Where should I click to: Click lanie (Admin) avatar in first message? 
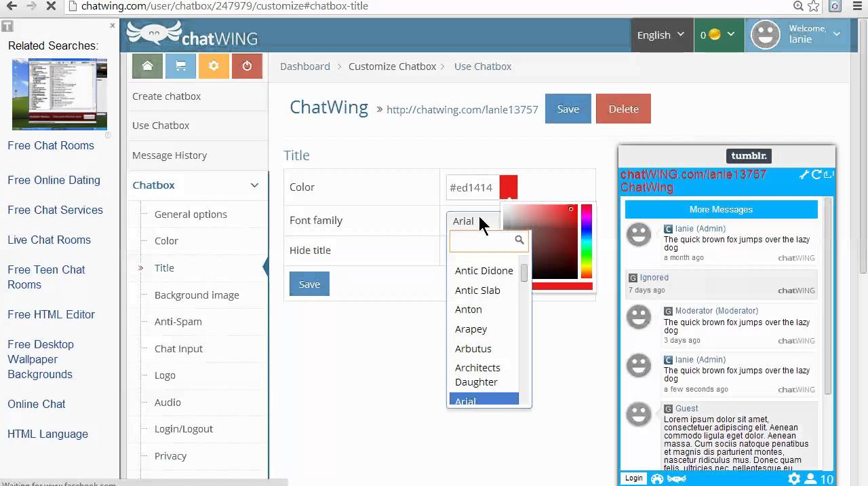pyautogui.click(x=638, y=235)
